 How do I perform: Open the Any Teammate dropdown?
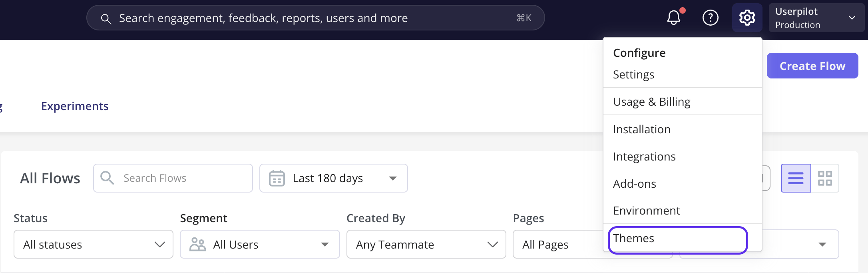coord(426,244)
